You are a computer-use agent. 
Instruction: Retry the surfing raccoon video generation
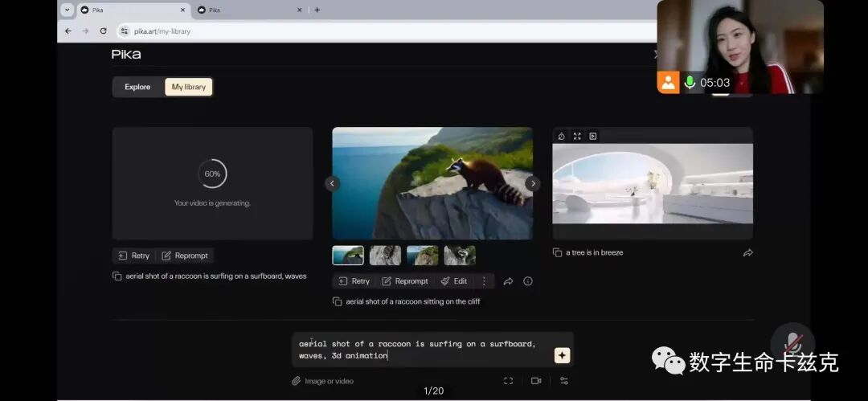click(134, 256)
